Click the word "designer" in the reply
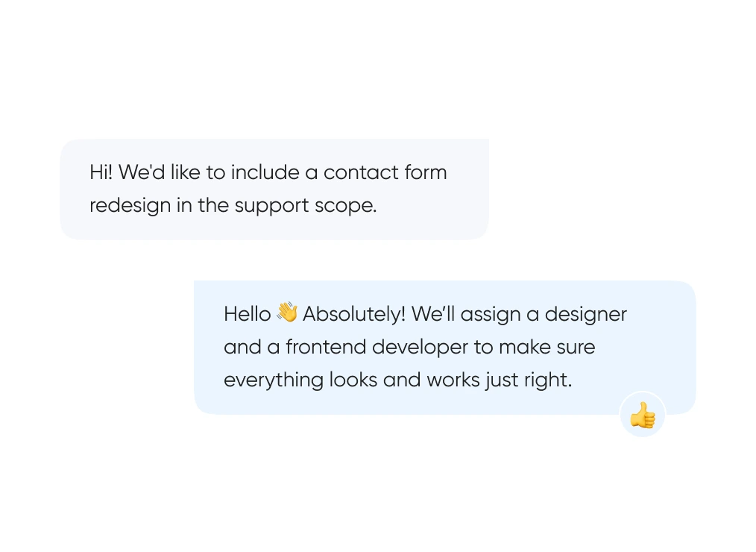The image size is (756, 552). [x=585, y=314]
